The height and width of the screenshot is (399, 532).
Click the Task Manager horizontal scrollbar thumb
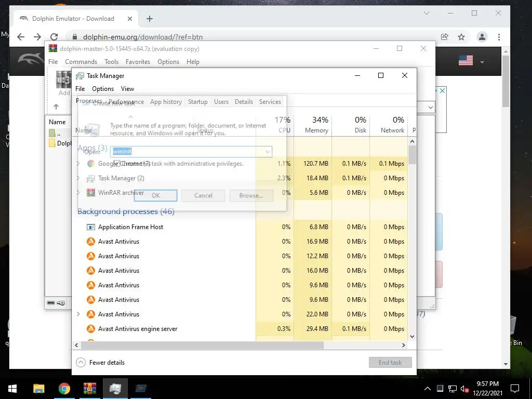(202, 345)
